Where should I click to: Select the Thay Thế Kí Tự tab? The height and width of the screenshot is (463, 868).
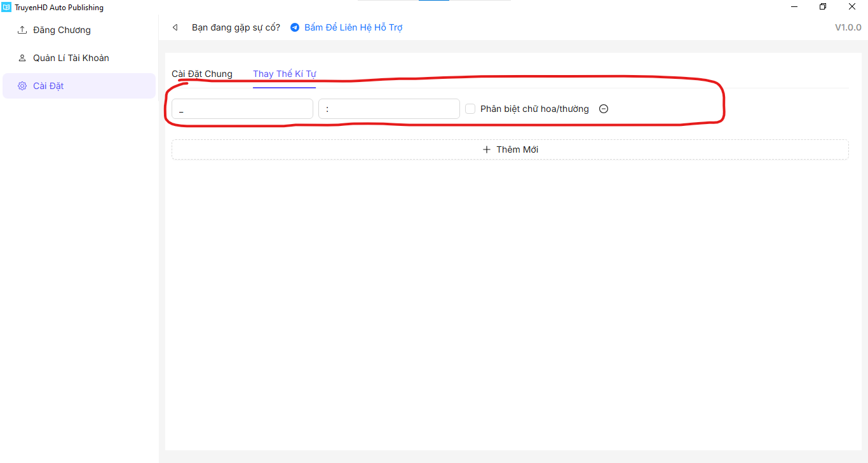(284, 74)
